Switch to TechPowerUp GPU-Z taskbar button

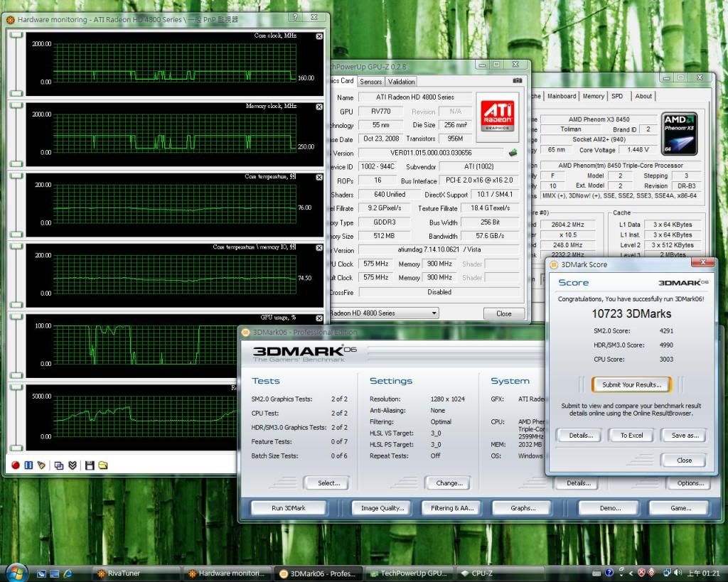click(x=409, y=573)
